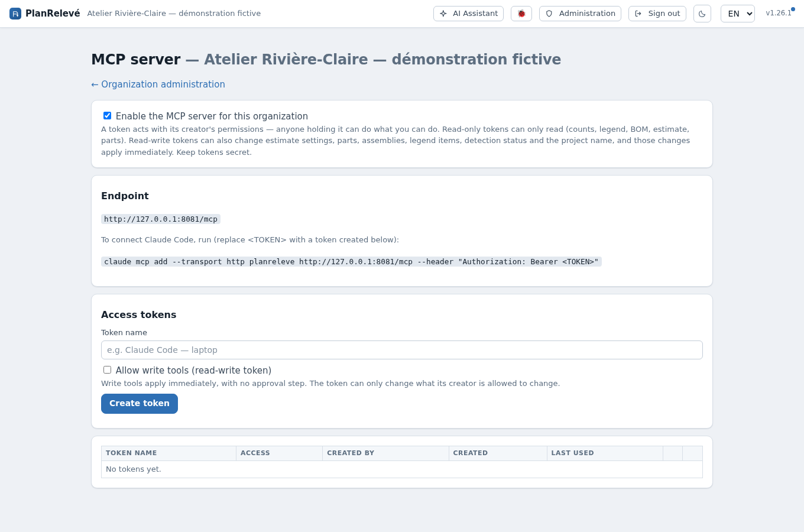Click the ACCESS column header

pos(279,453)
